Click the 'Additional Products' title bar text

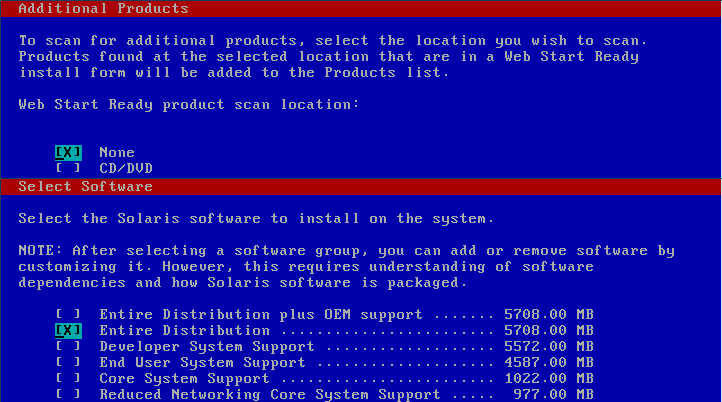coord(104,8)
